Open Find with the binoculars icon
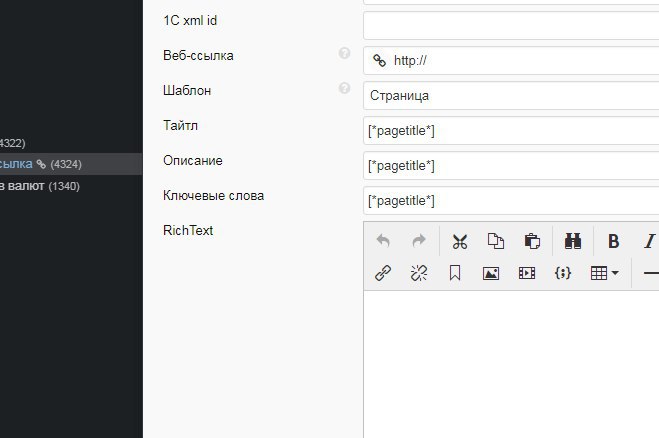659x438 pixels. pos(573,241)
